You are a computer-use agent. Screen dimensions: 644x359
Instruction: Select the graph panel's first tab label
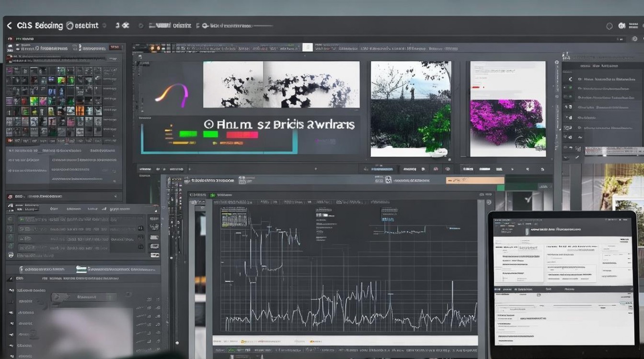pos(197,195)
